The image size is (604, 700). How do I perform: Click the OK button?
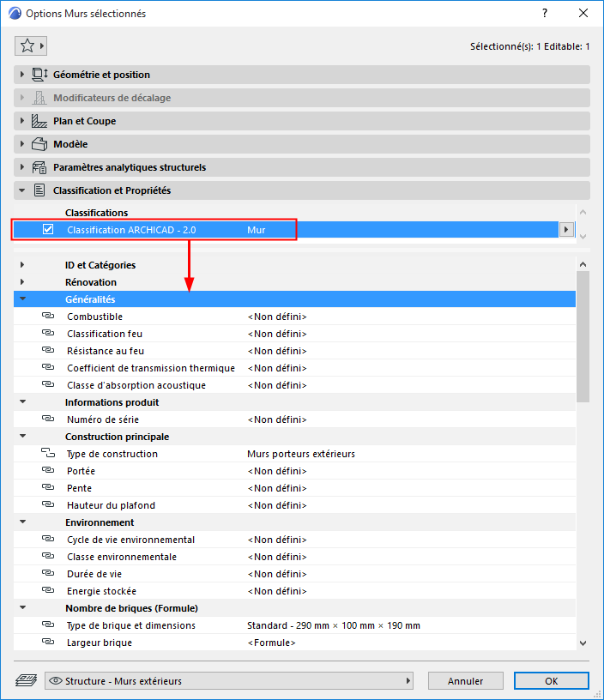pos(552,681)
